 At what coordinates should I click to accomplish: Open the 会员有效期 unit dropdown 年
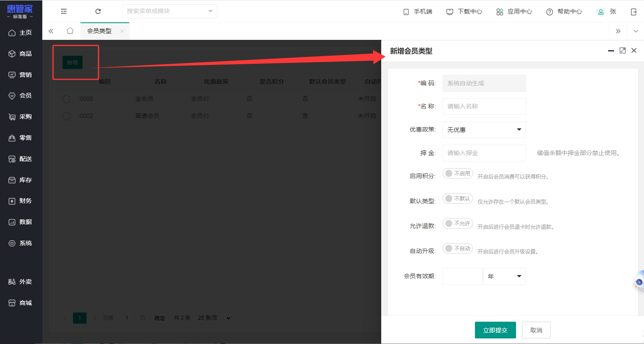504,276
